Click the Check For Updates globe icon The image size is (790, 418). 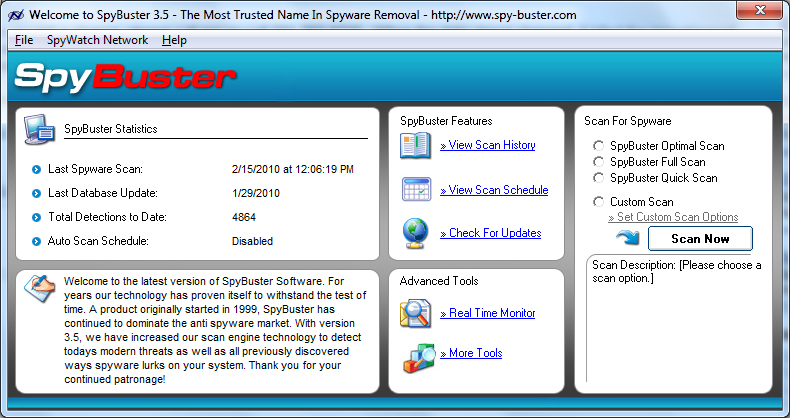click(415, 233)
